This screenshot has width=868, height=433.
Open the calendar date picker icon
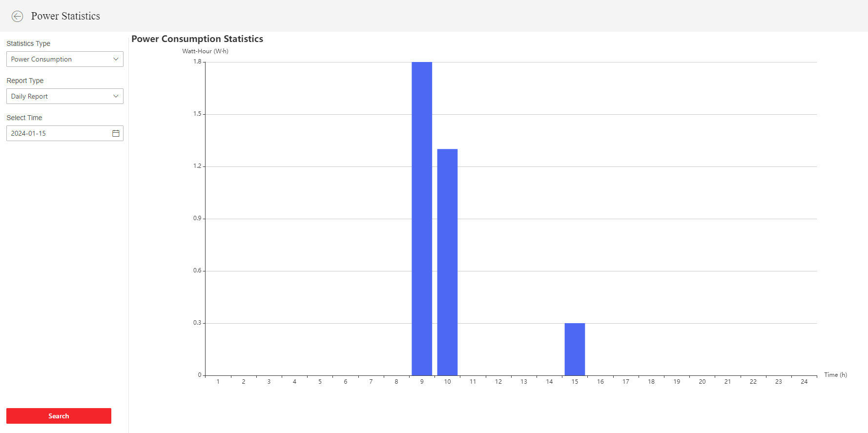[x=116, y=133]
